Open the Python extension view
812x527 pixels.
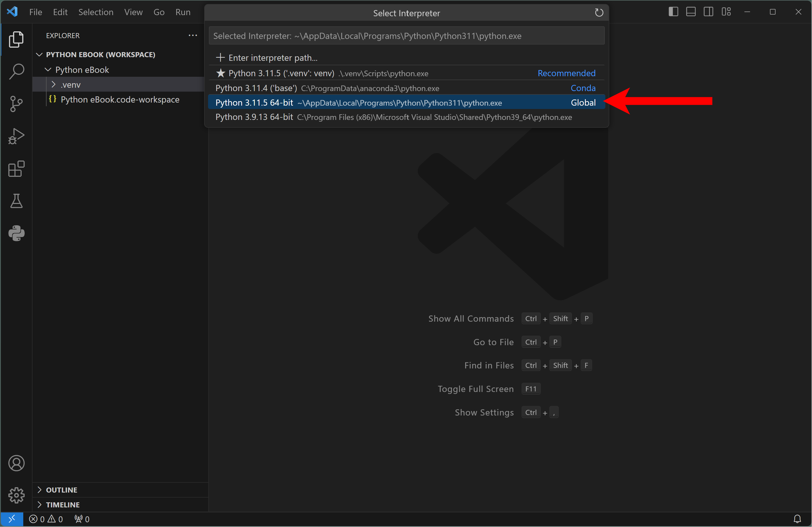pyautogui.click(x=16, y=233)
